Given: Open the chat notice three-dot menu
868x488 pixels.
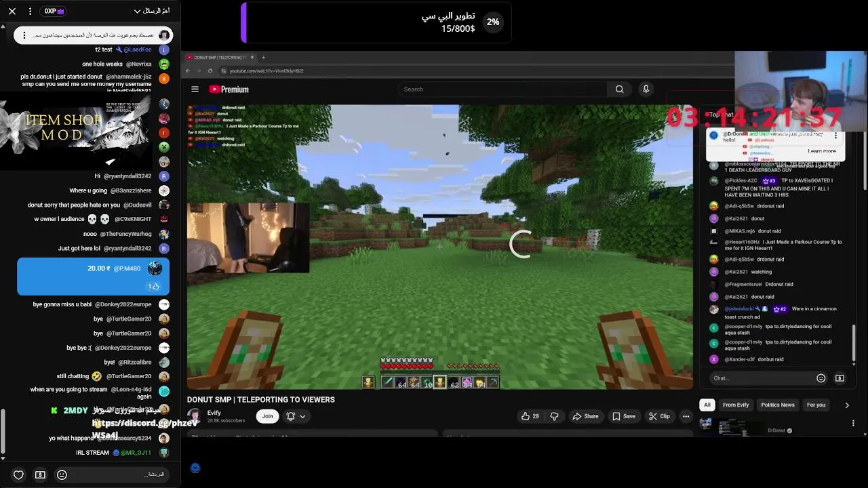Looking at the screenshot, I should click(x=835, y=136).
